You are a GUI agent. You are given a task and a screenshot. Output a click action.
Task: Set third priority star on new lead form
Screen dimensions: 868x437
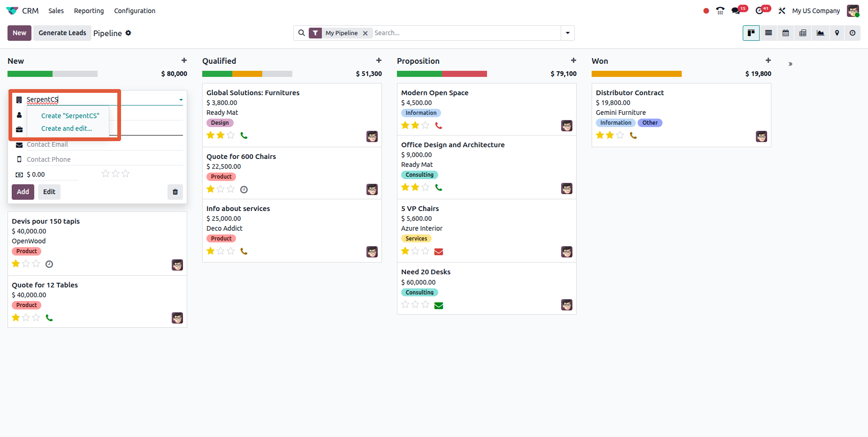pyautogui.click(x=126, y=174)
